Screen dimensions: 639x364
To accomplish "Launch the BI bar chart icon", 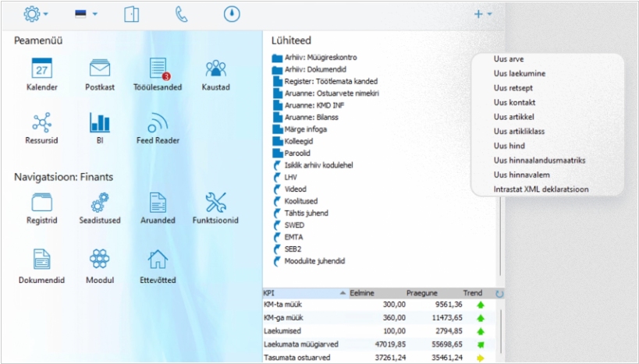I will tap(99, 123).
